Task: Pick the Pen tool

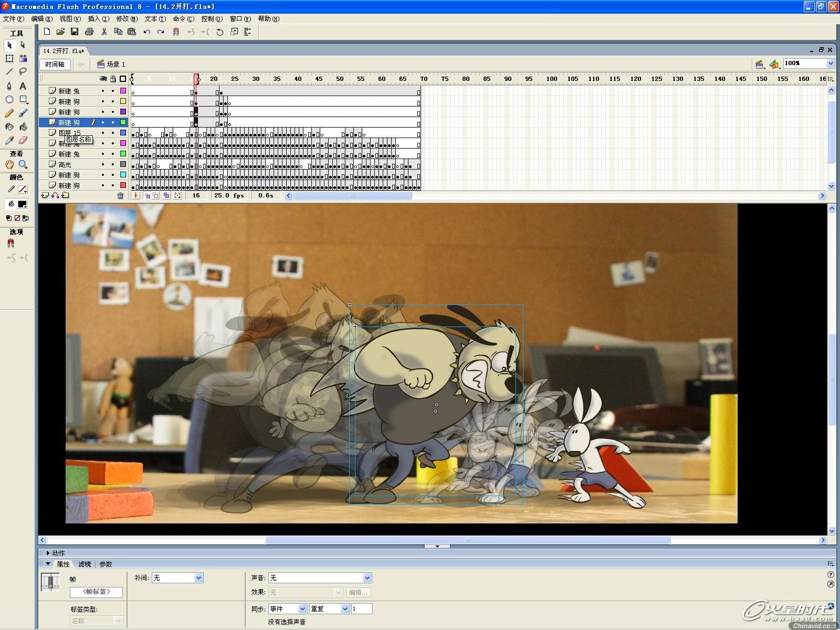Action: [9, 86]
